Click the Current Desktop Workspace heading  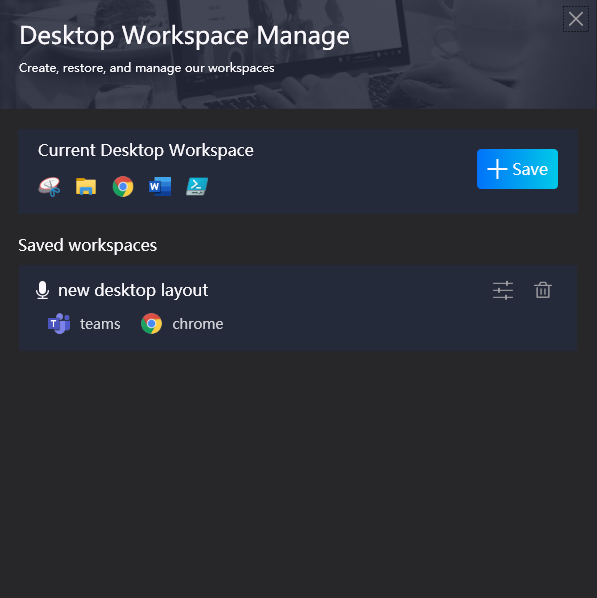tap(145, 150)
